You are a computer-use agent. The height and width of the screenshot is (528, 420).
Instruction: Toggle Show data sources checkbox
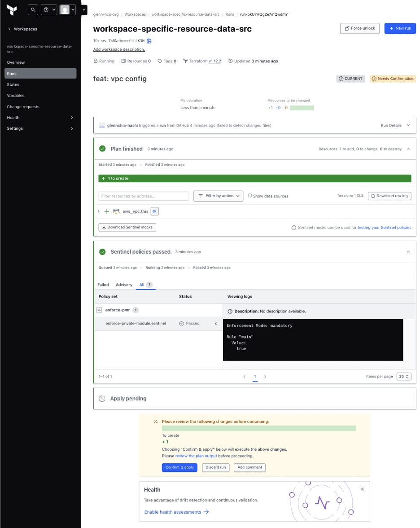(249, 195)
